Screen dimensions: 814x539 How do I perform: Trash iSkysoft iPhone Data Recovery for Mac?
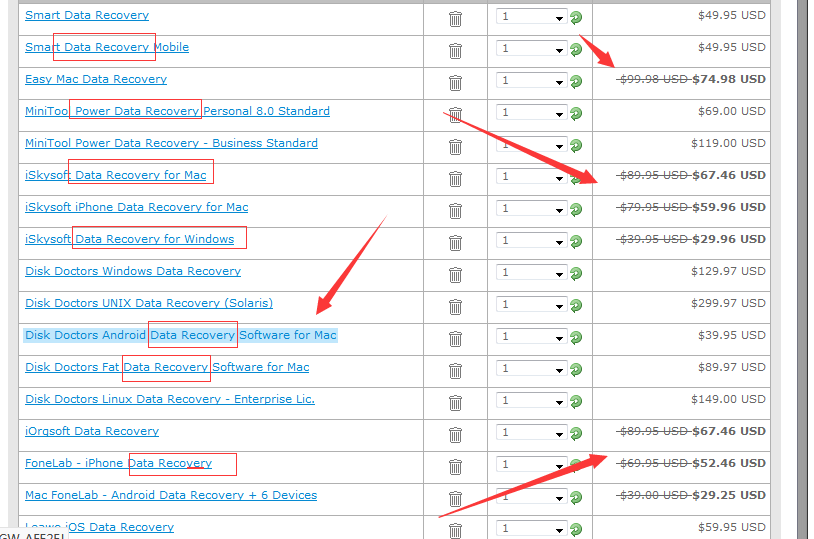pyautogui.click(x=455, y=211)
